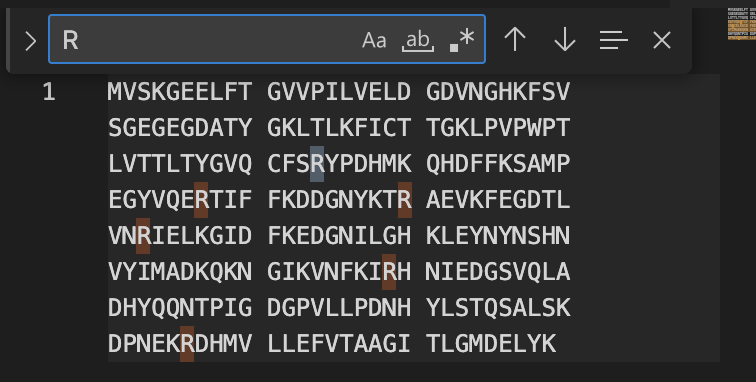Image resolution: width=756 pixels, height=382 pixels.
Task: Place cursor in GKLTLKFICT block
Action: click(x=339, y=128)
